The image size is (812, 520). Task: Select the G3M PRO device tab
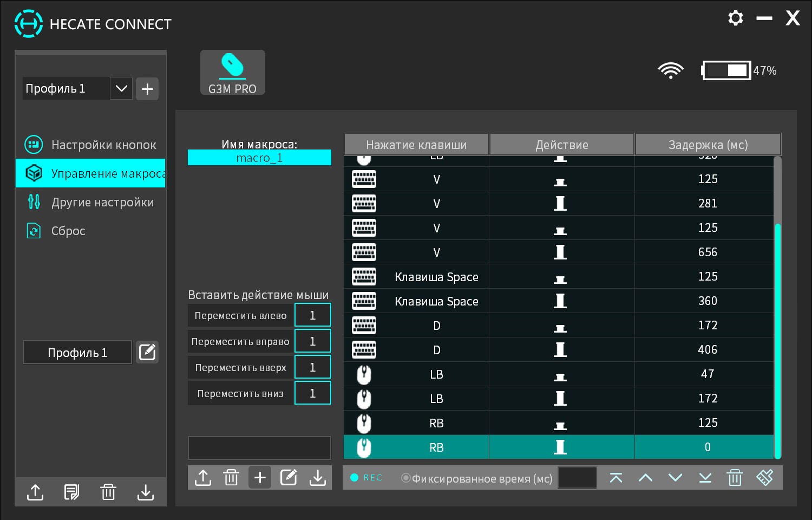coord(233,73)
